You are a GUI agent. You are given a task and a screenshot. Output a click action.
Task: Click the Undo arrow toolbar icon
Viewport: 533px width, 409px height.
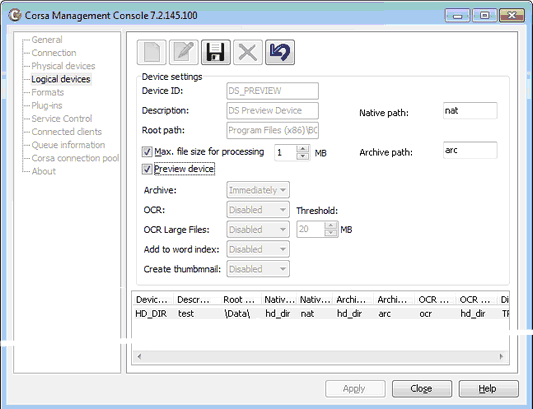pos(280,52)
